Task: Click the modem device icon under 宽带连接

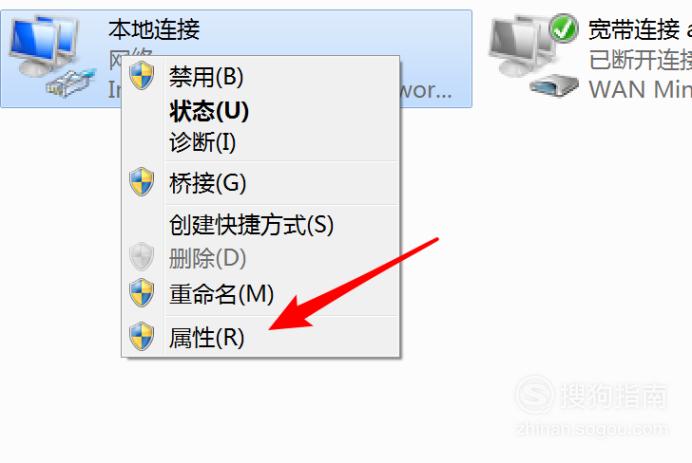Action: coord(554,85)
